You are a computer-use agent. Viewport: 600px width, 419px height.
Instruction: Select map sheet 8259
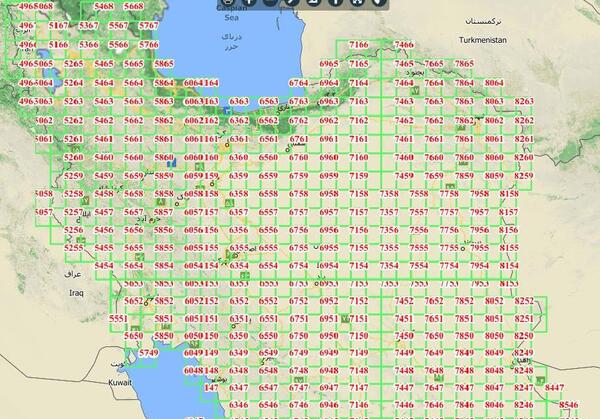(523, 176)
